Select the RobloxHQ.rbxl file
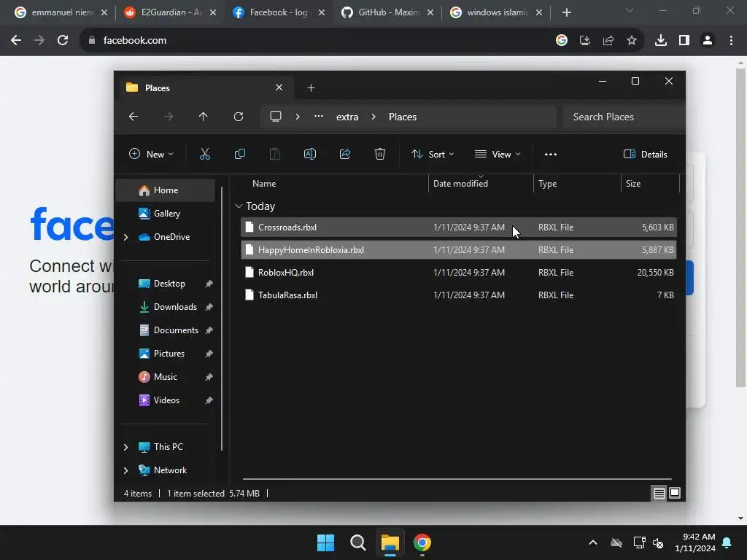This screenshot has height=560, width=747. 458,273
